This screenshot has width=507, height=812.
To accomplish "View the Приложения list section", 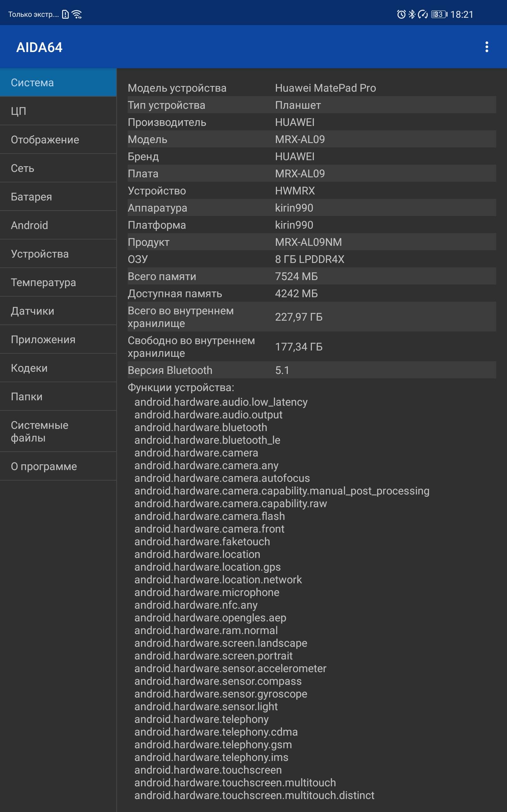I will (x=58, y=339).
